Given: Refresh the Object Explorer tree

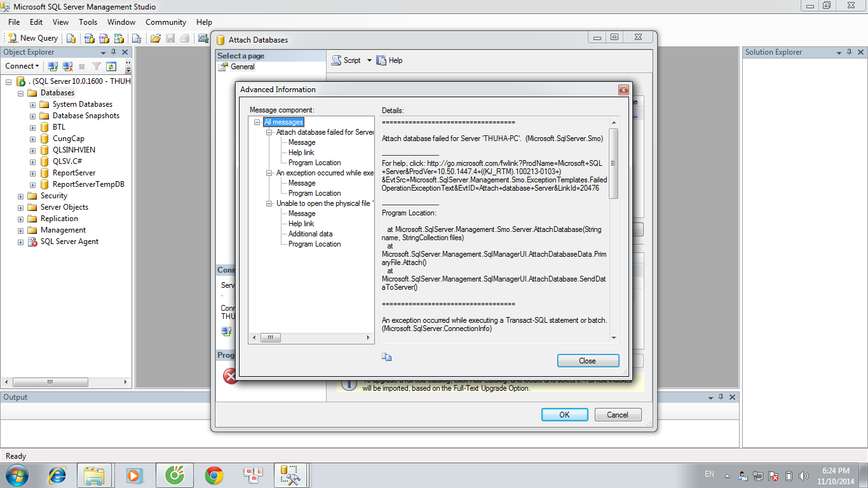Looking at the screenshot, I should point(110,65).
